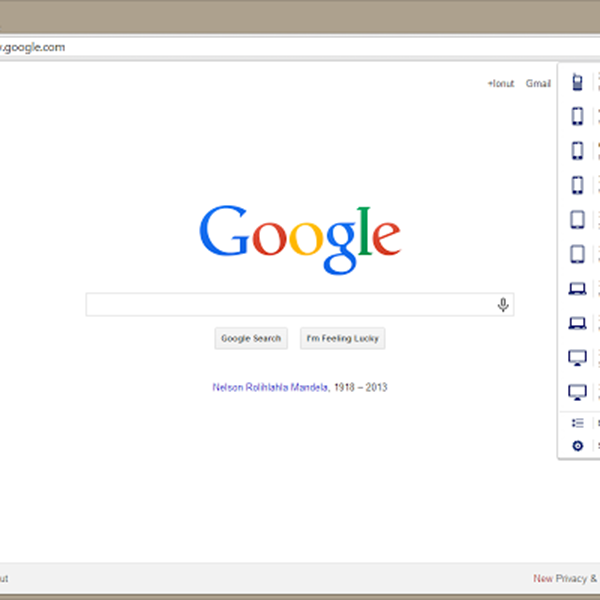600x600 pixels.
Task: Start voice search with the microphone icon
Action: pyautogui.click(x=503, y=305)
